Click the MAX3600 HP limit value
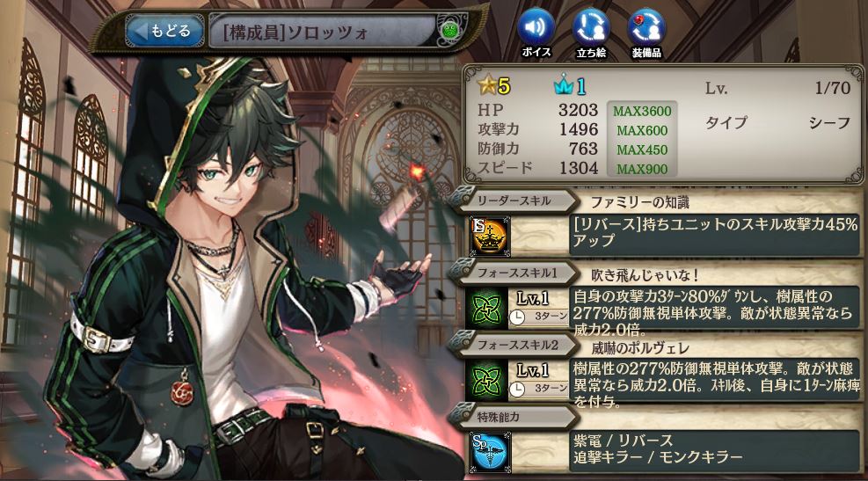Image resolution: width=868 pixels, height=481 pixels. (642, 112)
